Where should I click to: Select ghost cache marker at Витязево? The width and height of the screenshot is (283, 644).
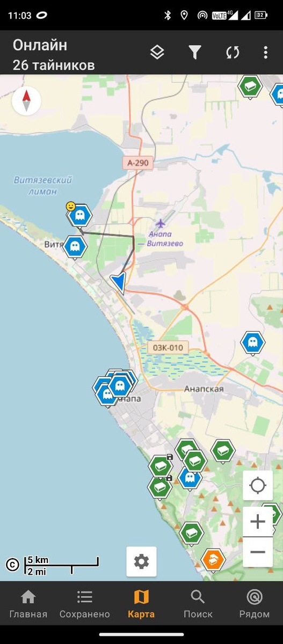point(75,247)
